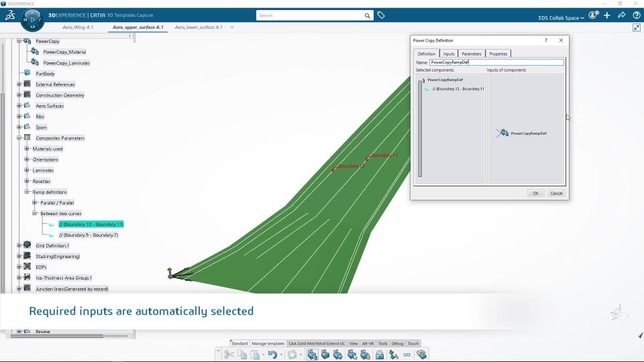The width and height of the screenshot is (644, 362).
Task: Collapse the PowerCopy tree node
Action: (19, 41)
